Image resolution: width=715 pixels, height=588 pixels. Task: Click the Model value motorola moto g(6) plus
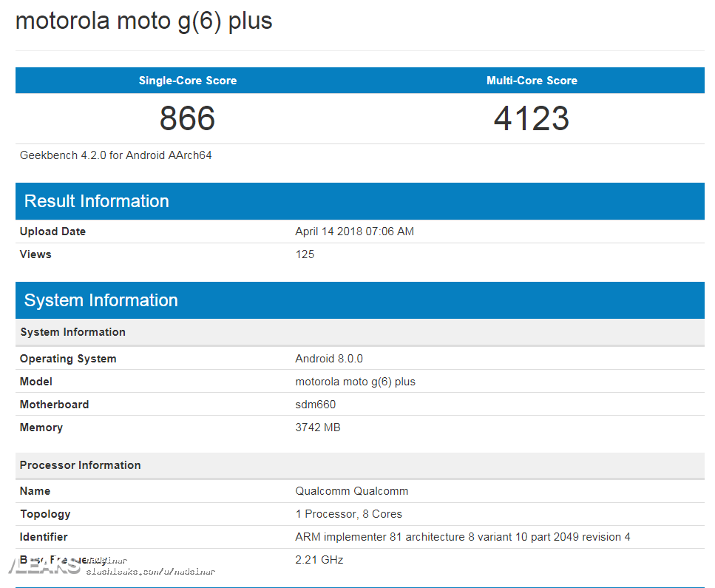click(355, 381)
